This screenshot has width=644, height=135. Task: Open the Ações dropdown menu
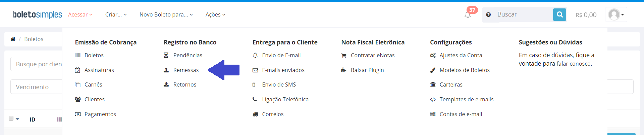point(215,14)
